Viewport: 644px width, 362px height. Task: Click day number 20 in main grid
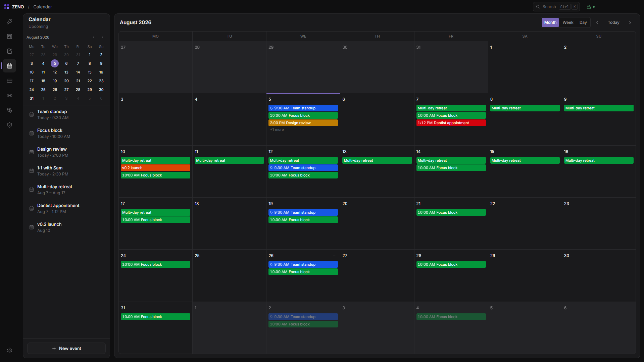click(x=345, y=204)
